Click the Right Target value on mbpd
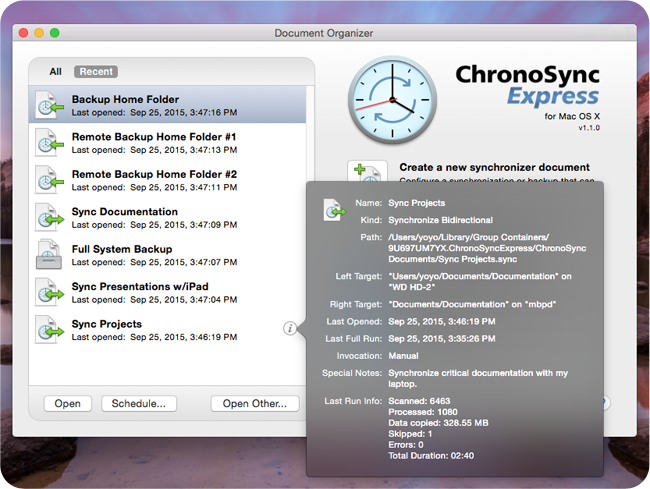The height and width of the screenshot is (489, 650). (x=472, y=305)
